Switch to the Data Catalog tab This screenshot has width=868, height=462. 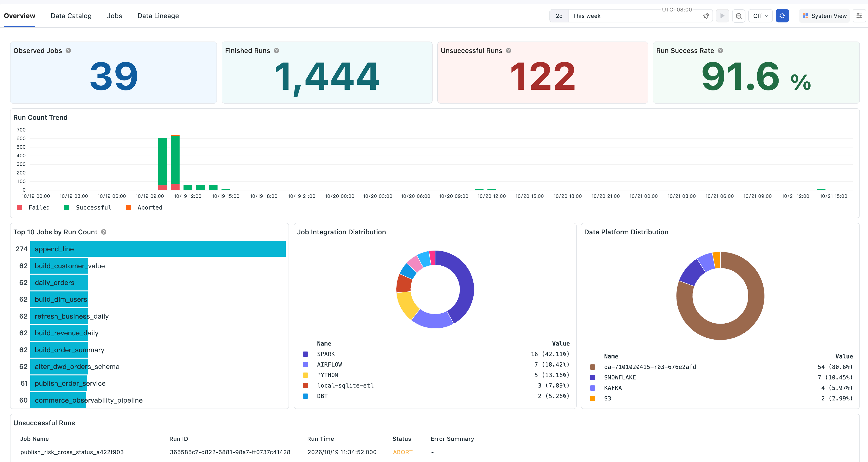(71, 16)
